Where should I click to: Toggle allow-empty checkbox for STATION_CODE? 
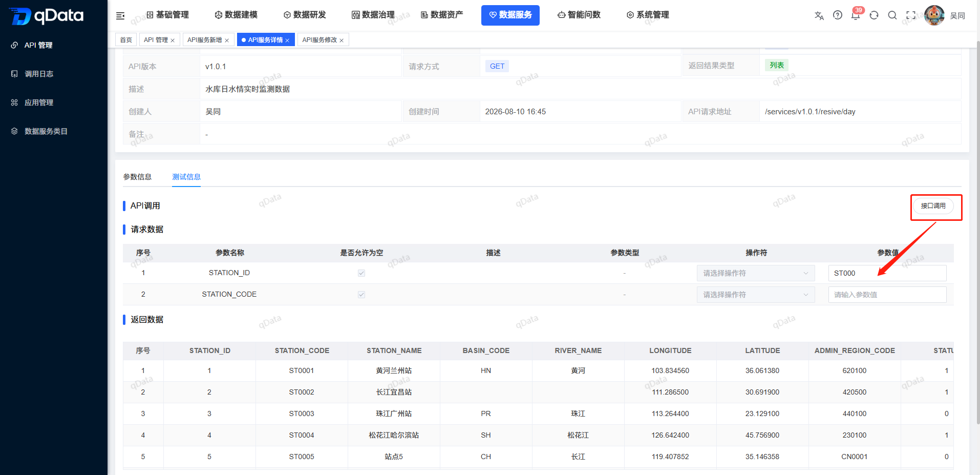tap(361, 295)
